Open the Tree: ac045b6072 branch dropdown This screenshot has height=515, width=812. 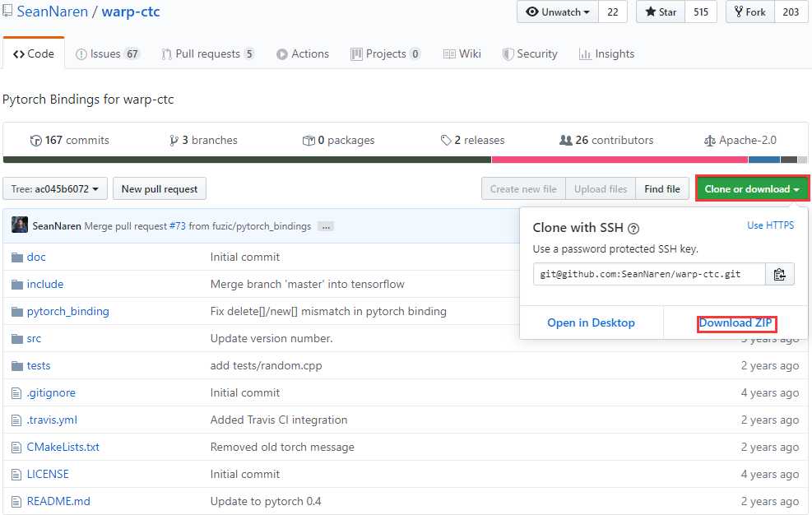pos(55,188)
